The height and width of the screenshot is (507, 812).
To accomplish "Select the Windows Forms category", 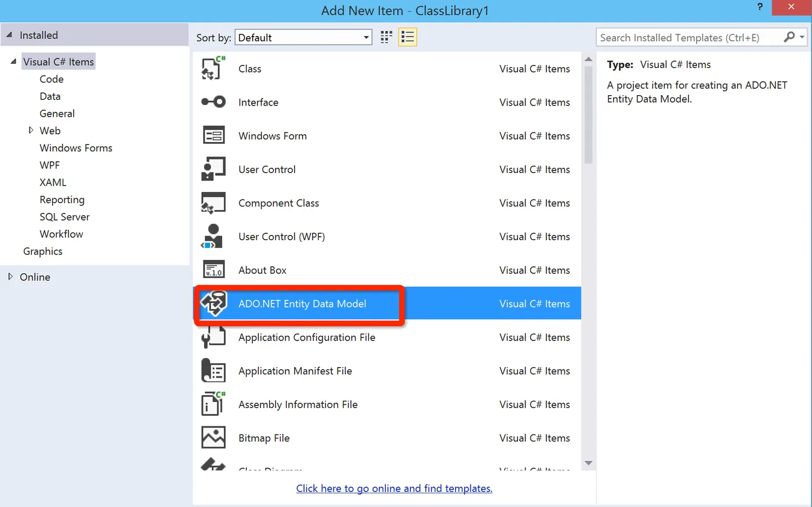I will [76, 148].
